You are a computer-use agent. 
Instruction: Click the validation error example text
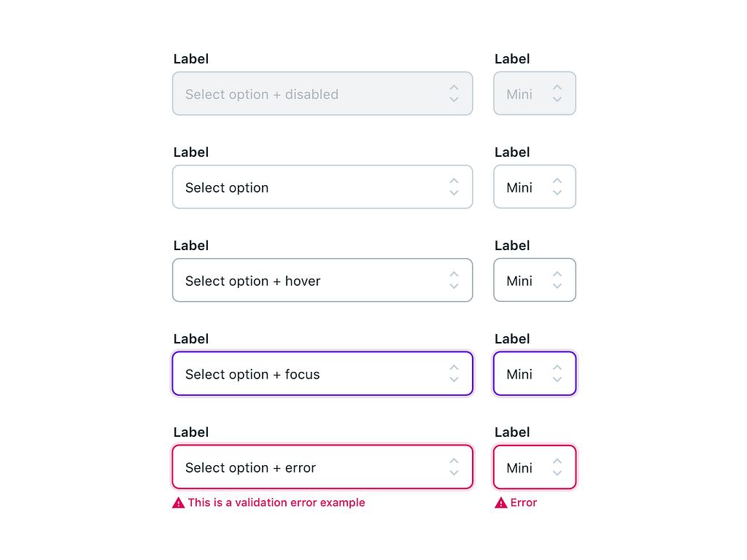pyautogui.click(x=276, y=502)
